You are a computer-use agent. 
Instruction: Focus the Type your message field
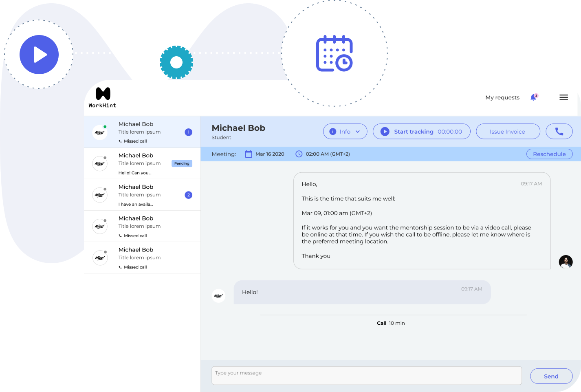366,375
